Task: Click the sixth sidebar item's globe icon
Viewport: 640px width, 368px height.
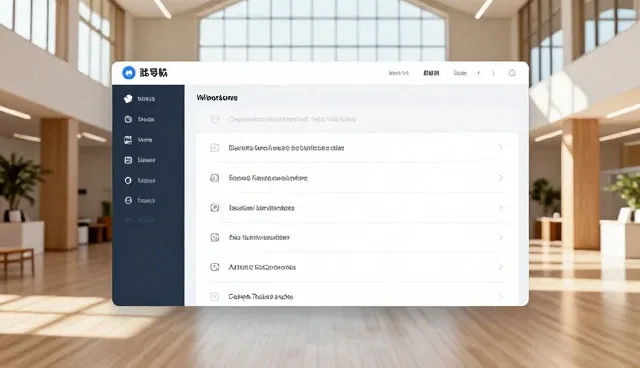Action: click(x=128, y=200)
